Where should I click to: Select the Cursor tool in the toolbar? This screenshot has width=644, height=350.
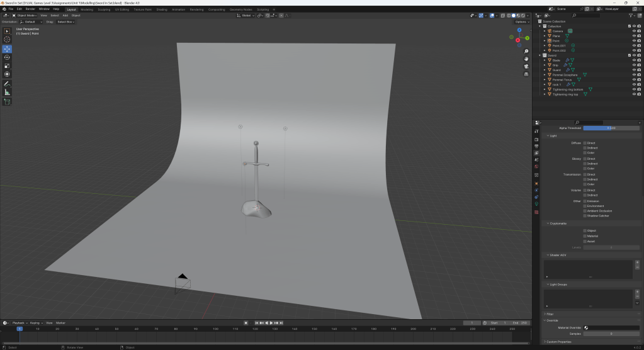[x=8, y=40]
